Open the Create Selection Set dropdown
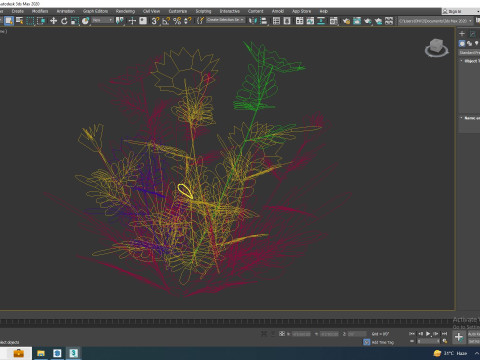 coord(225,20)
